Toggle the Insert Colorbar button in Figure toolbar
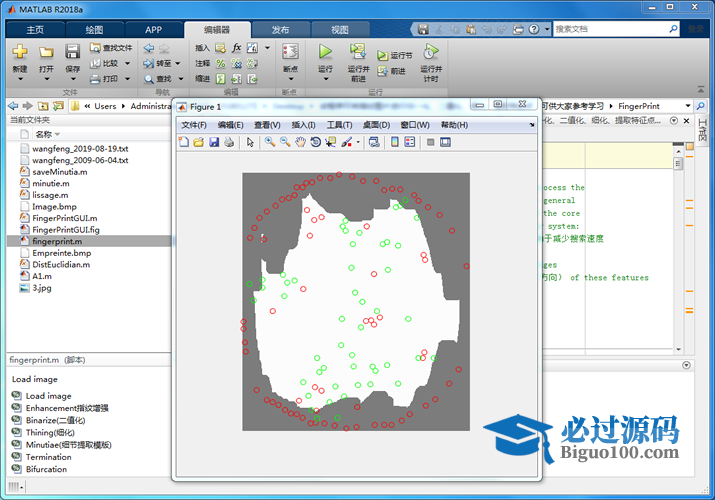 click(x=395, y=142)
